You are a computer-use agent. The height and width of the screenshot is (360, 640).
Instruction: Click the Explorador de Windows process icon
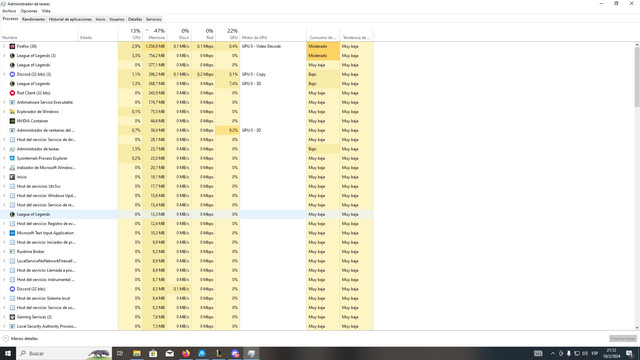[x=12, y=111]
